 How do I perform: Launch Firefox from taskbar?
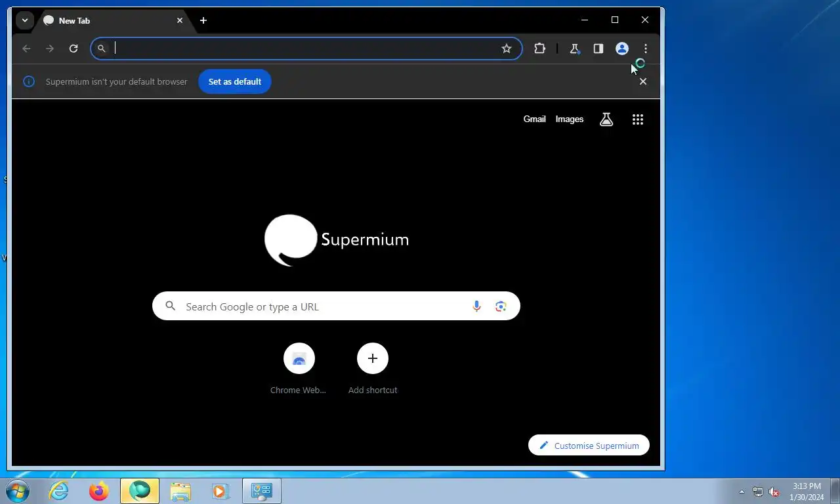tap(99, 491)
